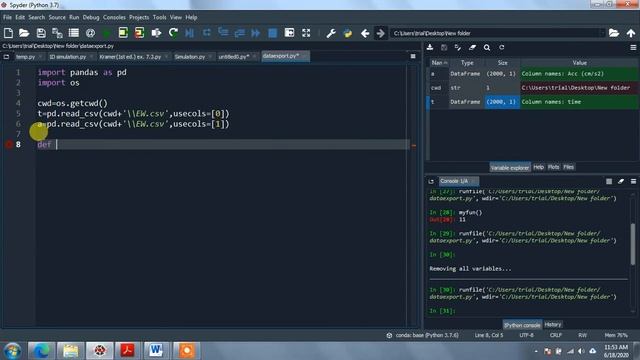The width and height of the screenshot is (640, 360).
Task: Save the current file via floppy icon
Action: point(41,33)
